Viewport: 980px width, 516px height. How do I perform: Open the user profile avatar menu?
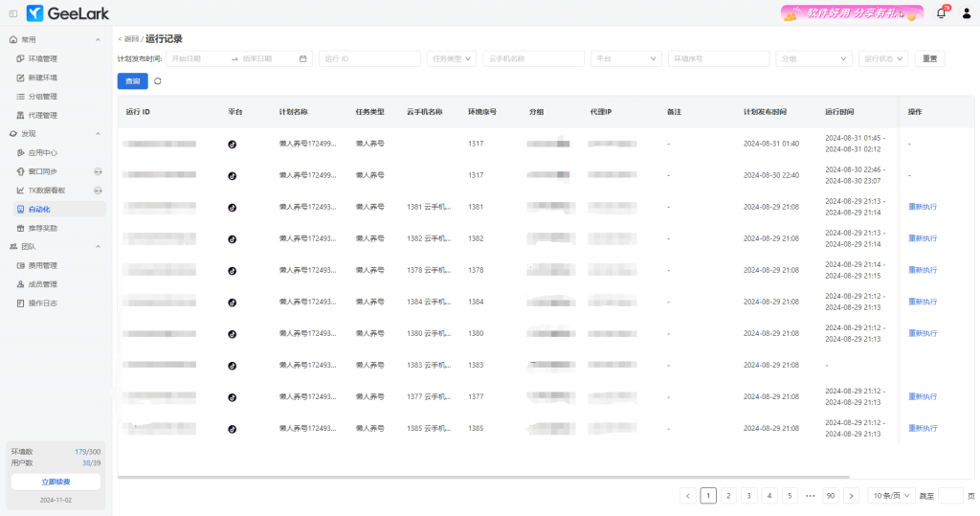tap(966, 13)
